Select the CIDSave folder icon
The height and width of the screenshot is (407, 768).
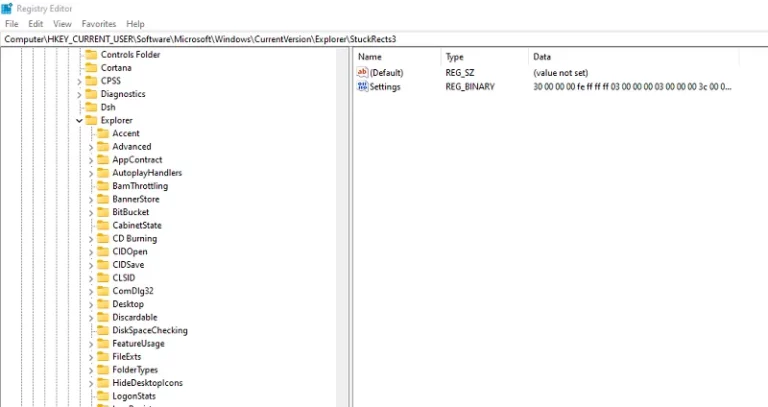tap(103, 264)
